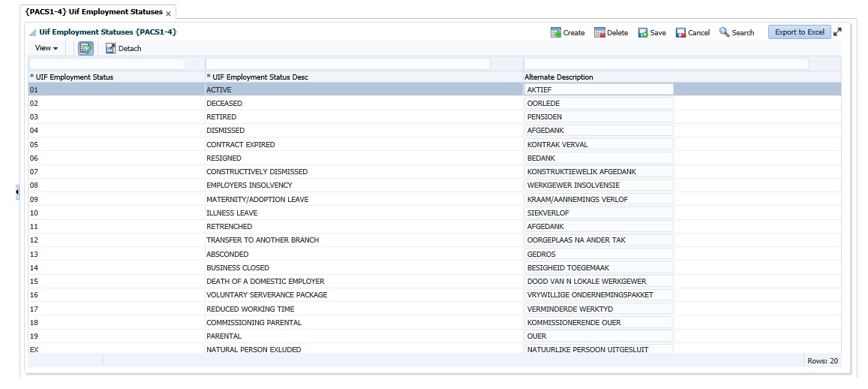
Task: Edit the DOOD VAN N LOKALE WERKGEWER field
Action: coord(599,281)
